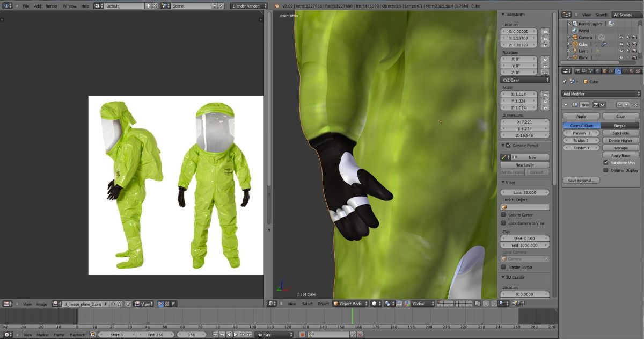Toggle Cube selectability arrow in outliner
The height and width of the screenshot is (339, 644).
[627, 44]
